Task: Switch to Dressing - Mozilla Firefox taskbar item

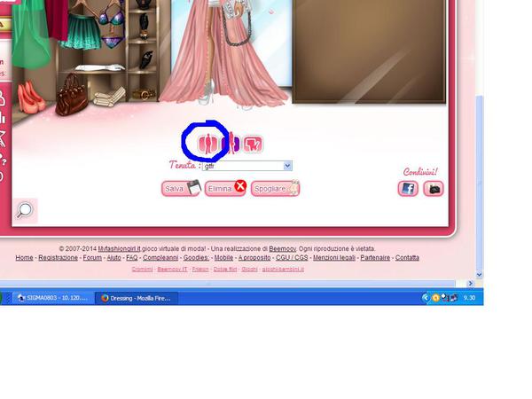Action: (x=137, y=298)
